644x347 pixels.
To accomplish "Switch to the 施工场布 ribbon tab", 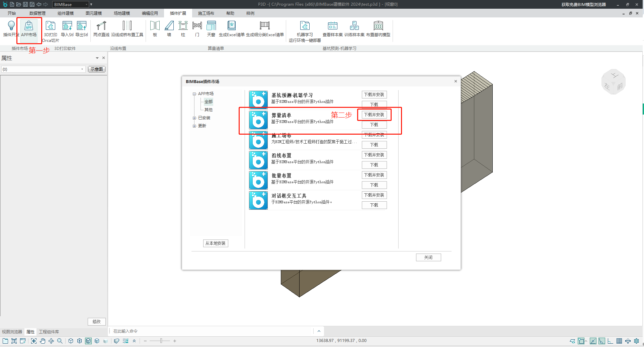I will [206, 13].
